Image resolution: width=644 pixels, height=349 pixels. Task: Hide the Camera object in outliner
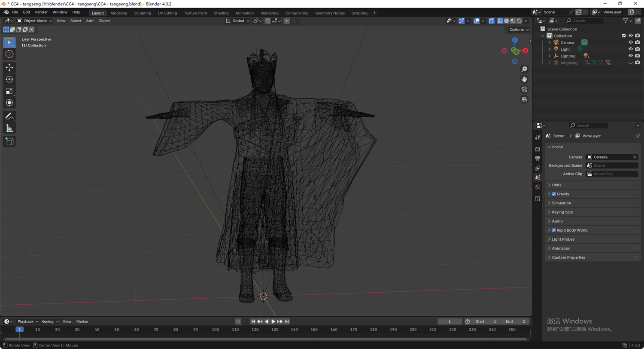tap(631, 43)
